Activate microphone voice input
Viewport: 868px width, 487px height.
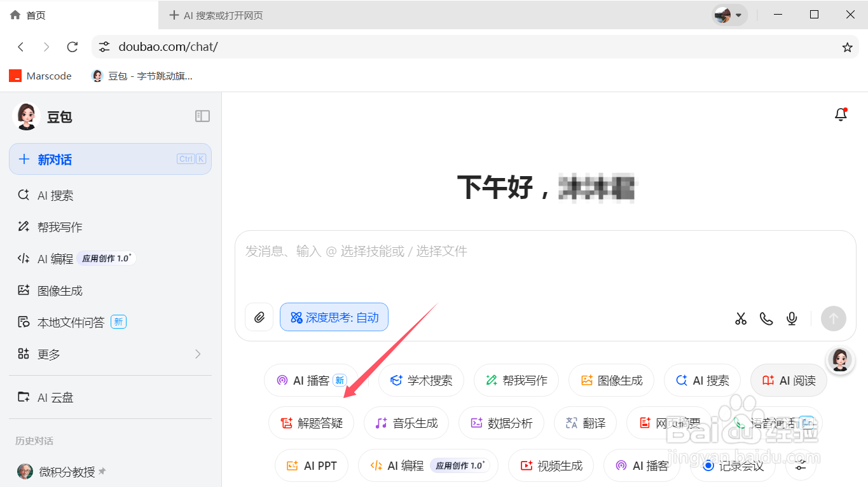(792, 319)
